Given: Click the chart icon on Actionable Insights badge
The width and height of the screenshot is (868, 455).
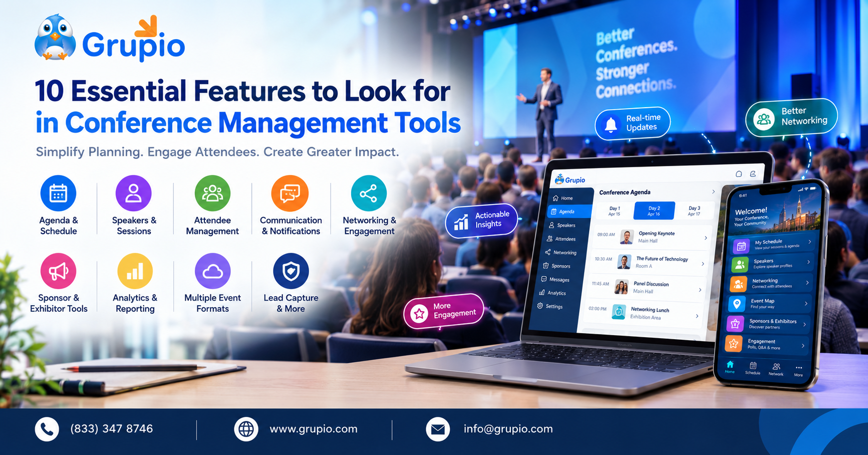Looking at the screenshot, I should tap(461, 222).
